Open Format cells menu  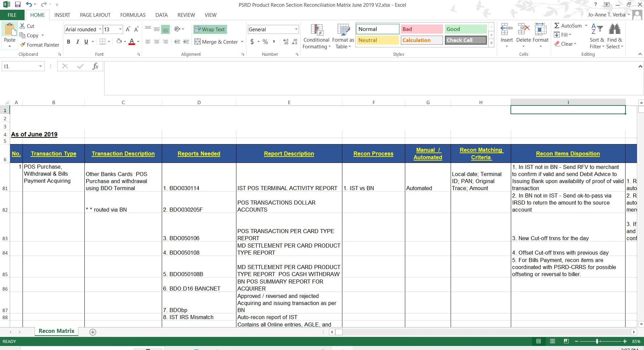(540, 36)
